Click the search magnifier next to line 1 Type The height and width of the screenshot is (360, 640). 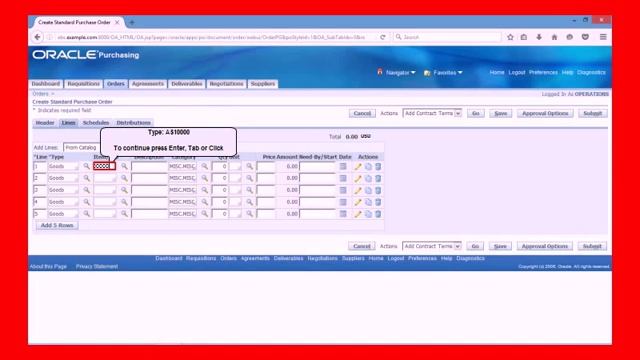87,167
